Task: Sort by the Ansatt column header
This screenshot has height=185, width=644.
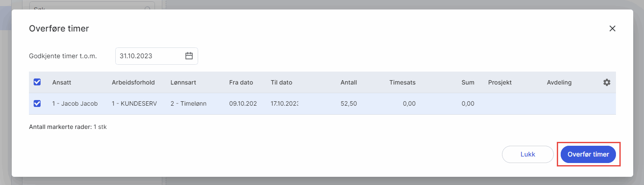Action: 62,82
